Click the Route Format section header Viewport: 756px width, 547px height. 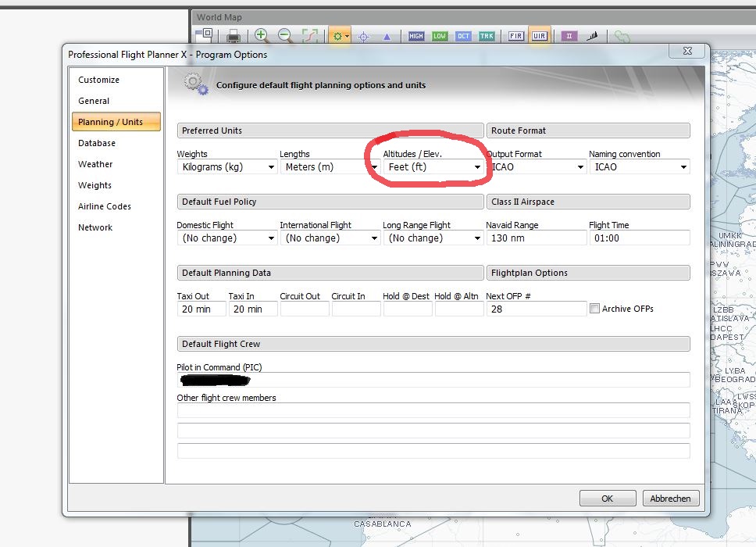click(x=588, y=130)
